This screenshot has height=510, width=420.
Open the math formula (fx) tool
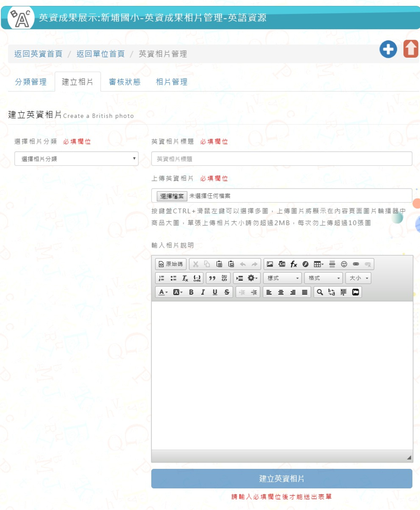(x=293, y=264)
